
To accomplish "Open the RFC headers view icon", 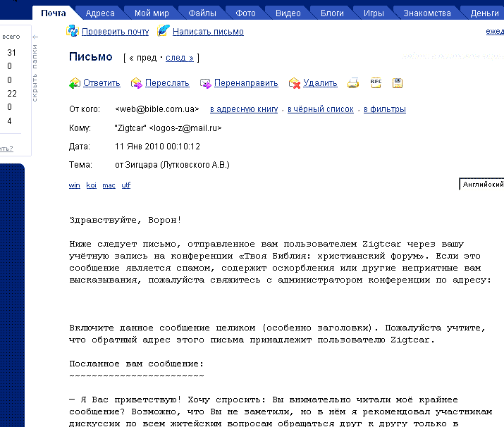I will coord(376,82).
